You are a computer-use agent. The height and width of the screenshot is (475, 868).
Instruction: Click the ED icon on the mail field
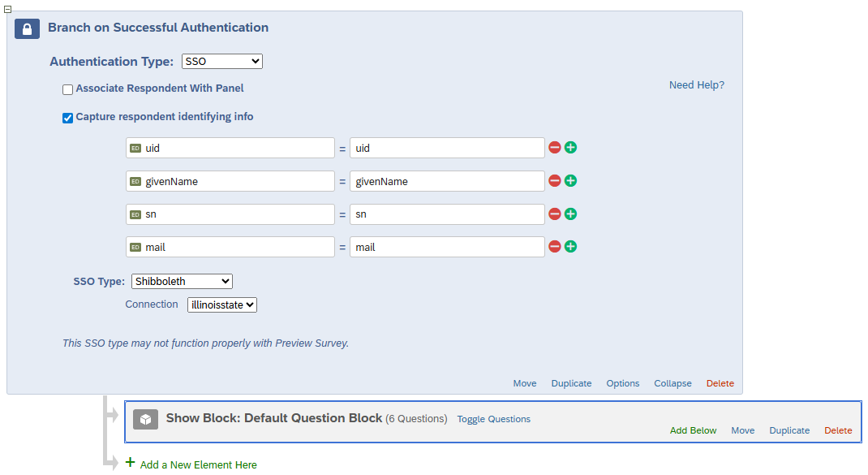pyautogui.click(x=135, y=246)
